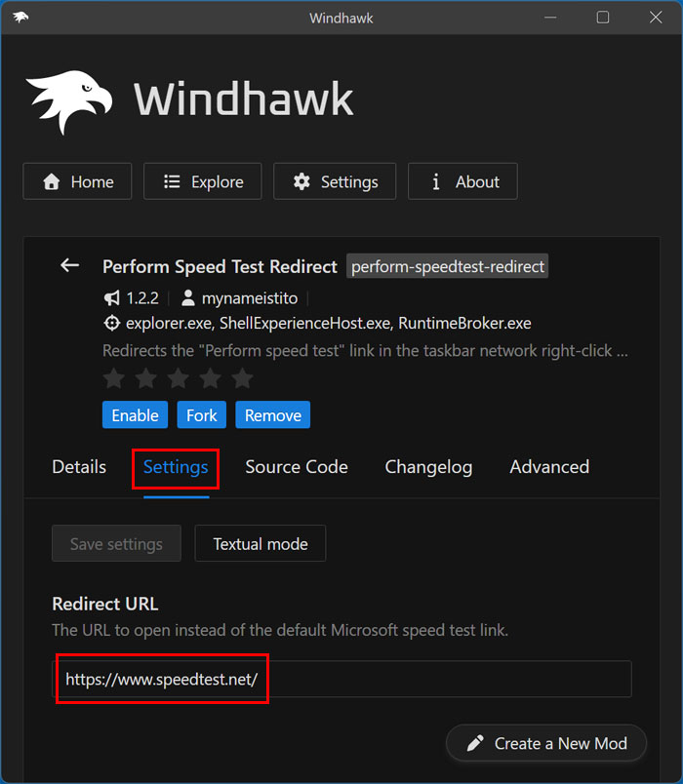Click the perform-speedtest-redirect mod ID tag
The height and width of the screenshot is (784, 683).
point(447,266)
